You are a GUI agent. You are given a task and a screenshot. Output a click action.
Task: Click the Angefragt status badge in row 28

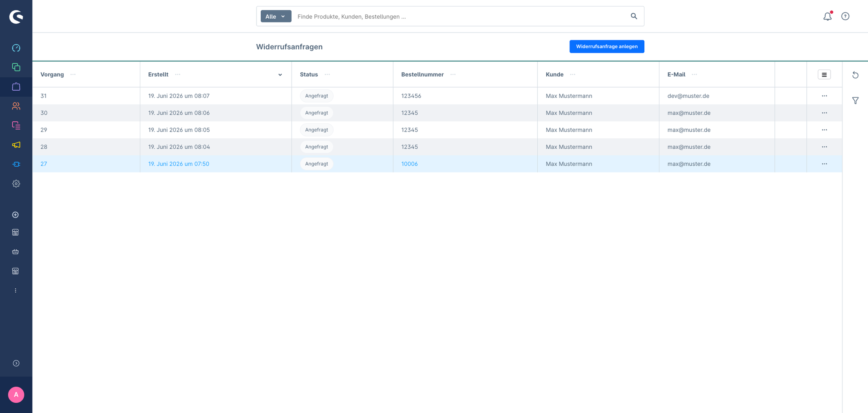[316, 147]
